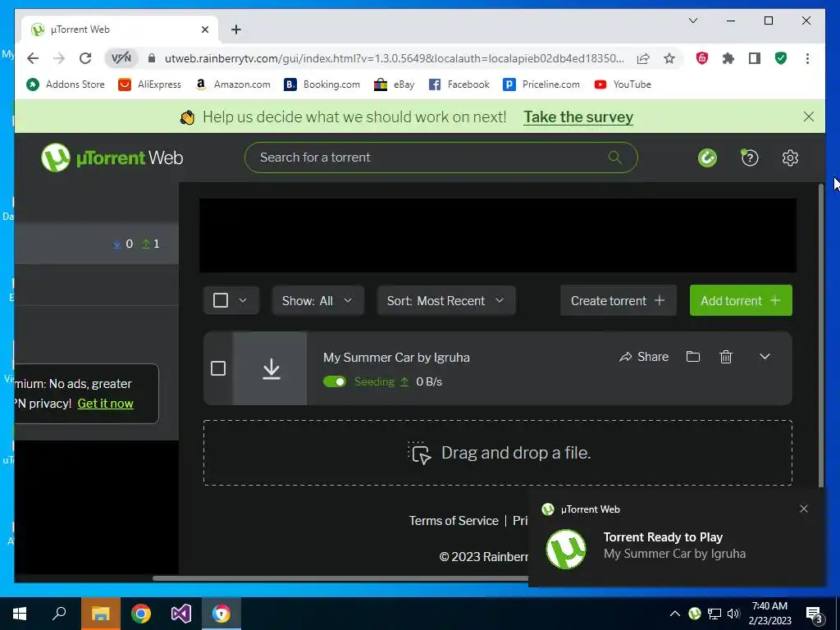Click the µTorrent Web logo

point(112,157)
